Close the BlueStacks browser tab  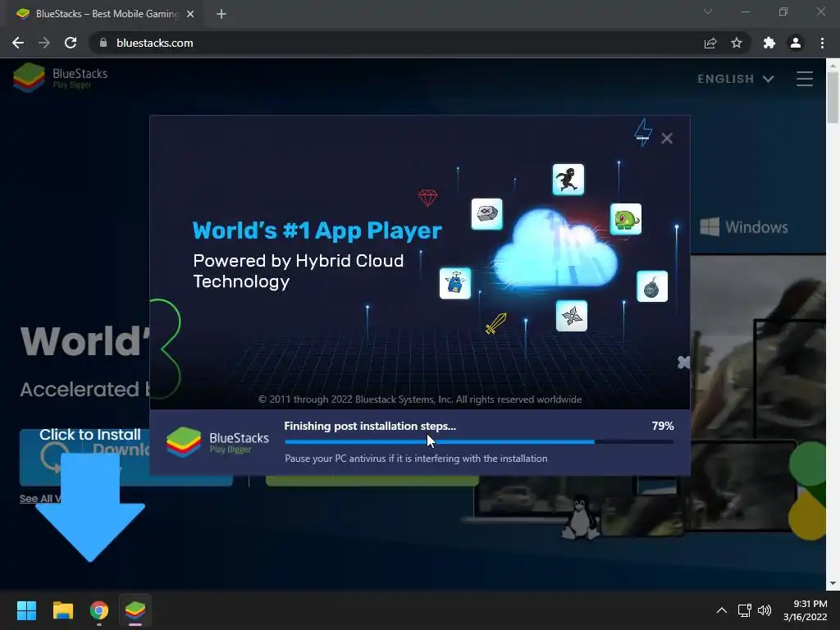tap(190, 14)
